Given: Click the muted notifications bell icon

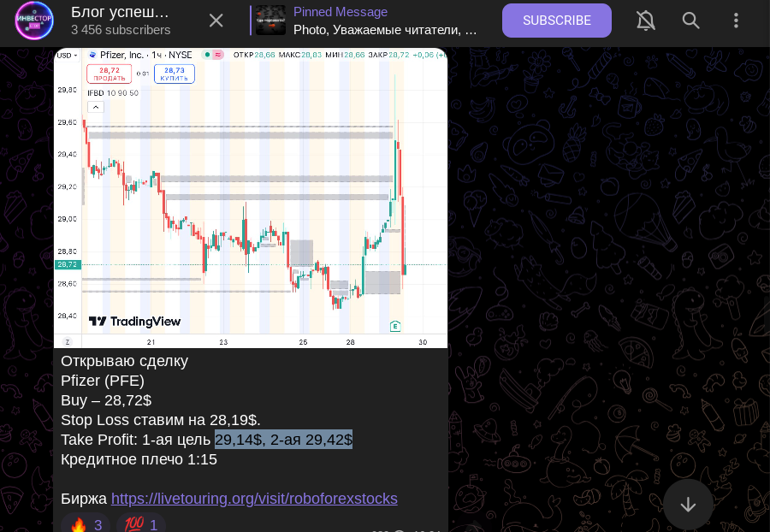Looking at the screenshot, I should (646, 21).
